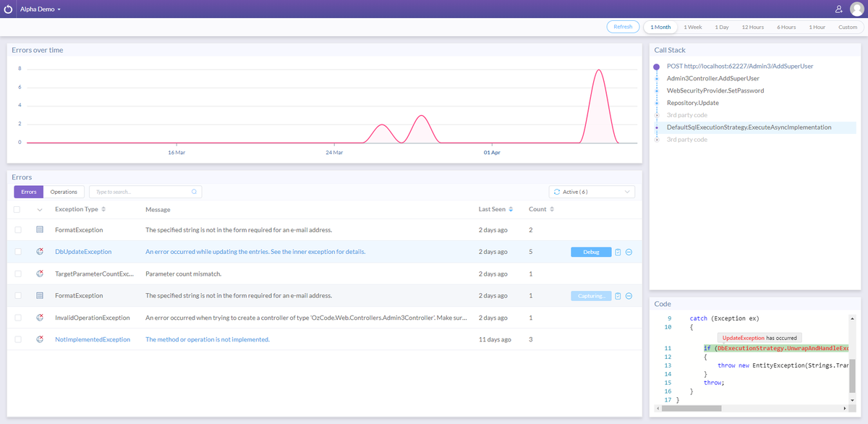Viewport: 868px width, 424px height.
Task: Open the user profile avatar menu
Action: click(856, 9)
